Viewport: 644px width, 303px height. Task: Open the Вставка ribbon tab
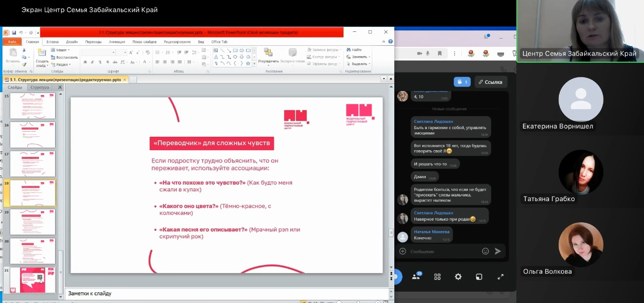[x=53, y=42]
